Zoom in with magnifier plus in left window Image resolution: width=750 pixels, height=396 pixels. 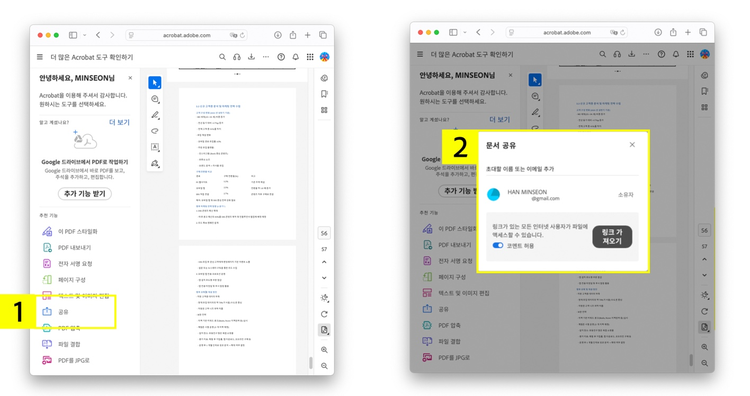(x=324, y=350)
